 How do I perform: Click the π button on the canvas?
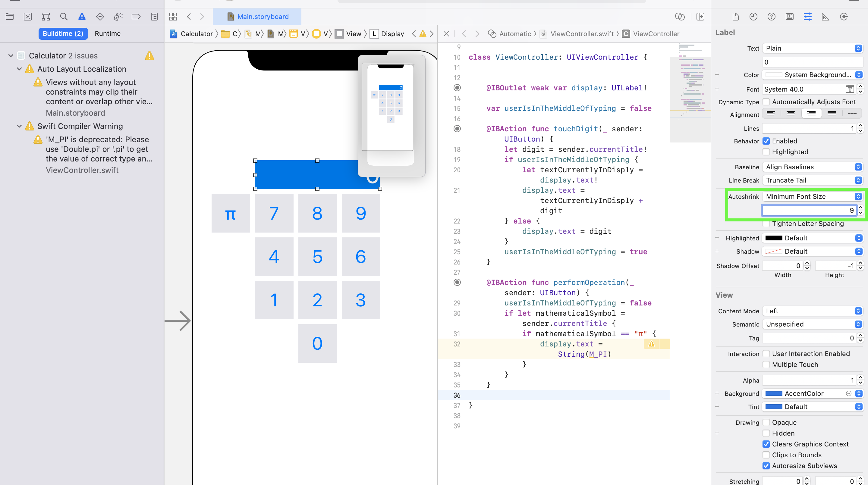(231, 213)
